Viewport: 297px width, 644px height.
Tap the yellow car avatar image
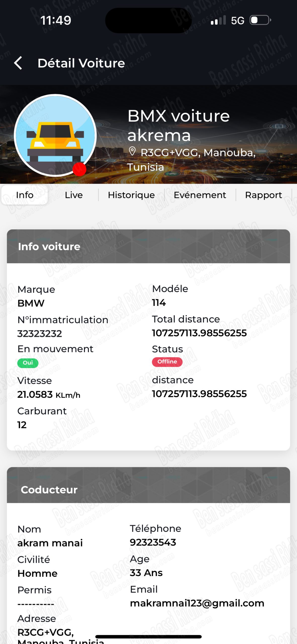[55, 135]
